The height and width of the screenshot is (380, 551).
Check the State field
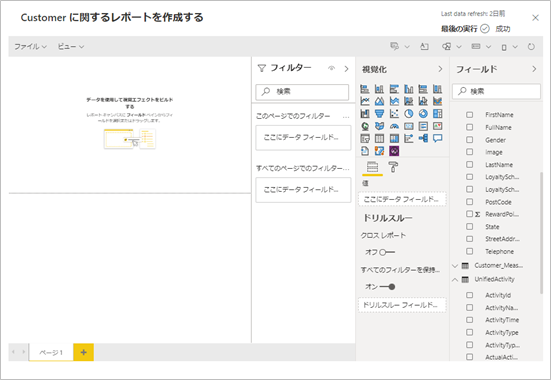click(469, 227)
